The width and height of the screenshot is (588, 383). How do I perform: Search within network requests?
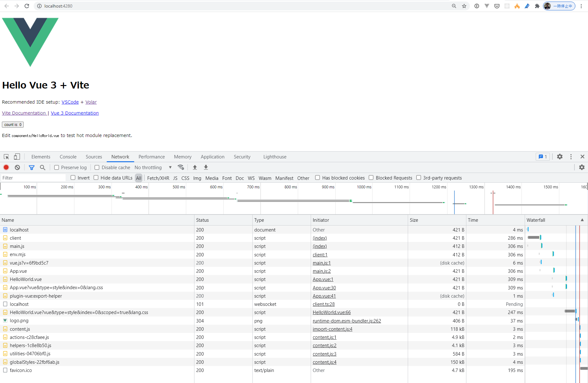(43, 167)
